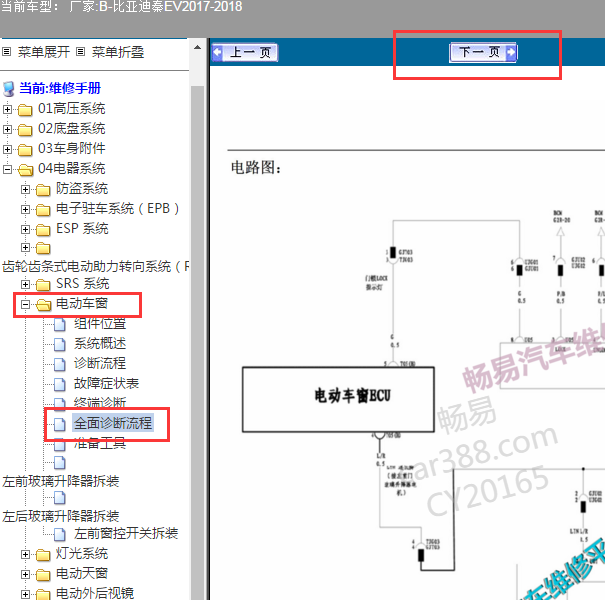Screen dimensions: 605x600
Task: Open the 组件位置 page
Action: [x=100, y=324]
